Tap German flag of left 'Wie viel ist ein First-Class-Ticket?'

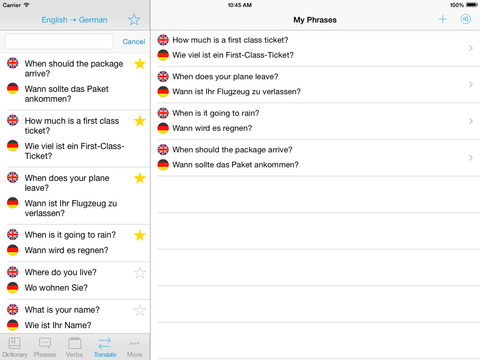coord(13,145)
